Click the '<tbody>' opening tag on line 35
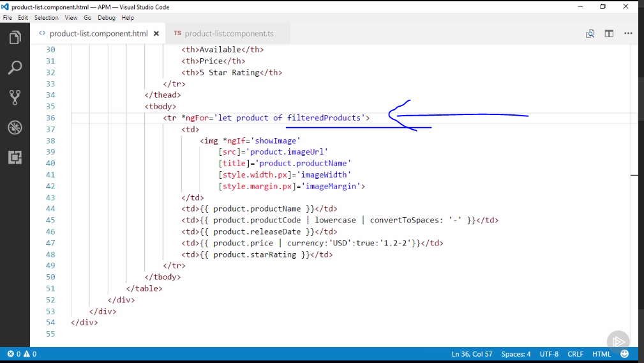This screenshot has width=644, height=363. 160,107
